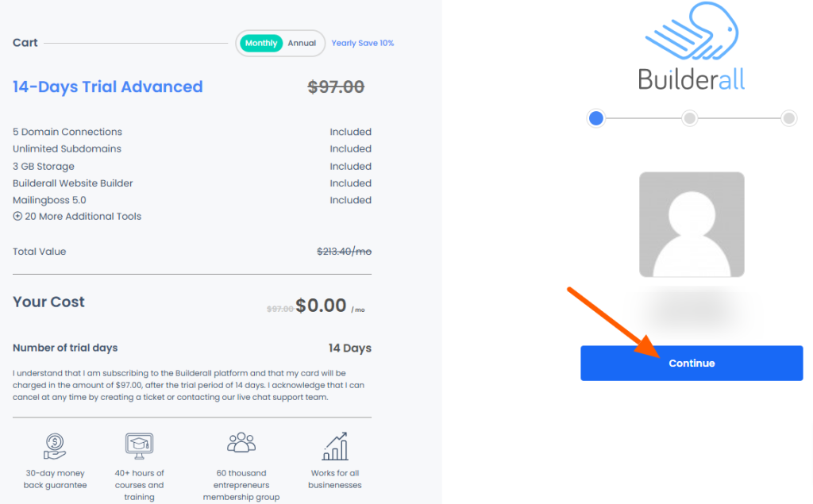Click Yearly Save 10% link

362,43
